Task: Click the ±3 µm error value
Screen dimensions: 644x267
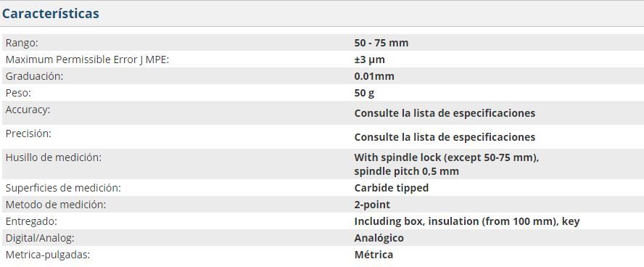Action: pos(369,59)
